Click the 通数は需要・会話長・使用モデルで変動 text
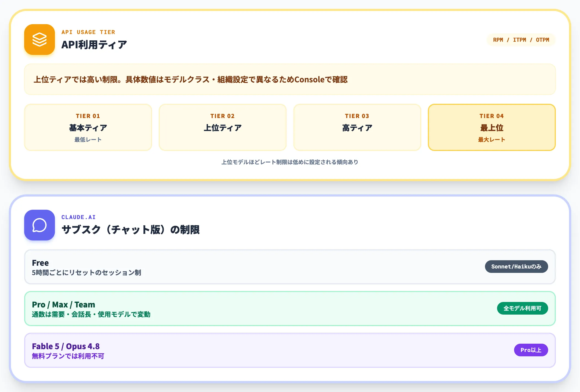580x392 pixels. 91,314
